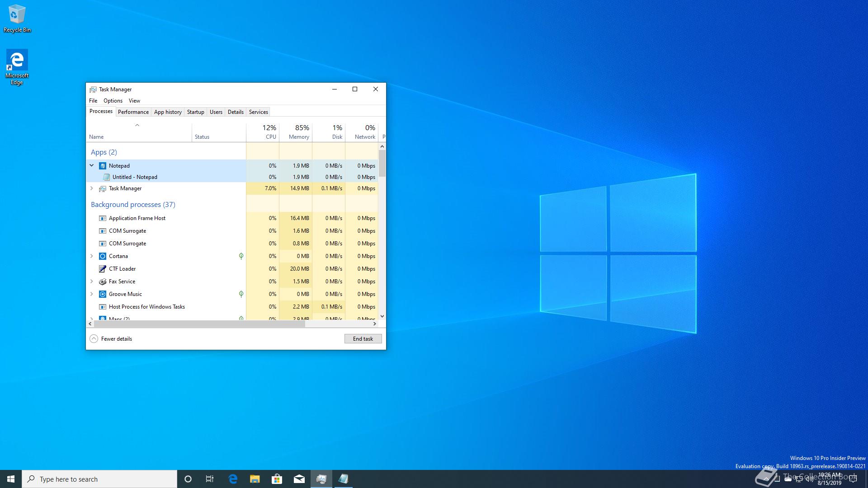This screenshot has width=868, height=488.
Task: Switch to the App history tab
Action: coord(168,112)
